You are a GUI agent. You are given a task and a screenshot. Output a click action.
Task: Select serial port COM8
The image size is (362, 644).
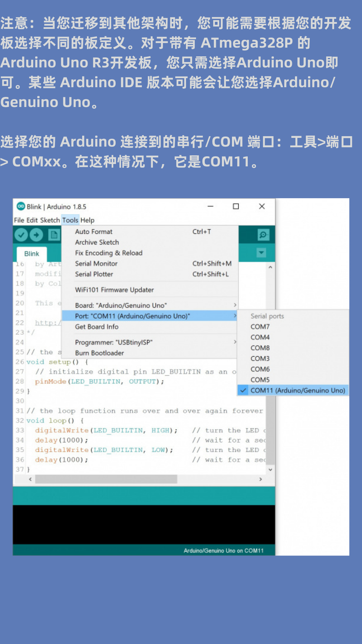[x=293, y=348]
